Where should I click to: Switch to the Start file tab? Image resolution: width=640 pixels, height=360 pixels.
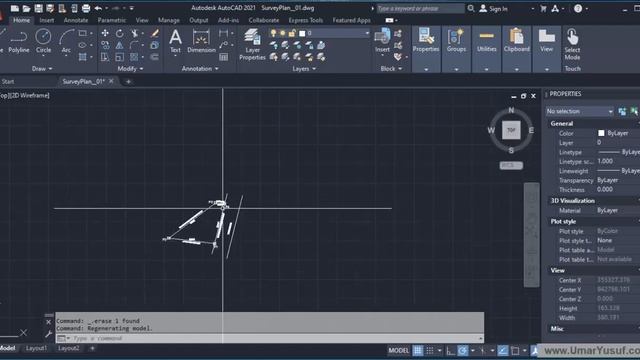(x=8, y=82)
